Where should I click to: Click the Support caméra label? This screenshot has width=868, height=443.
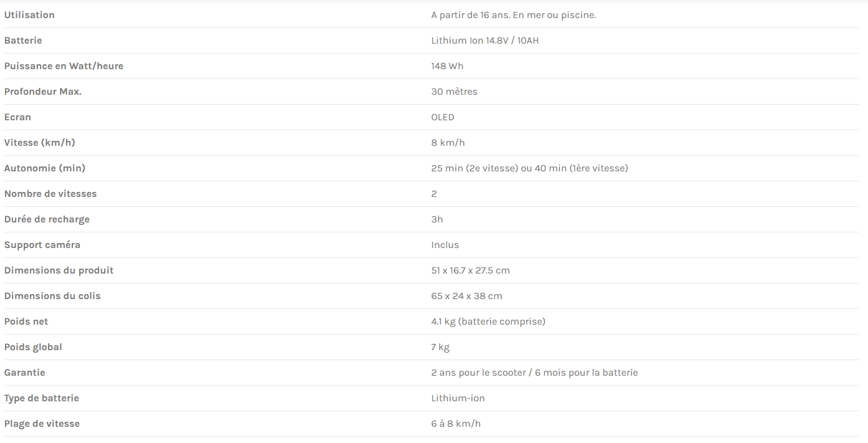point(42,245)
